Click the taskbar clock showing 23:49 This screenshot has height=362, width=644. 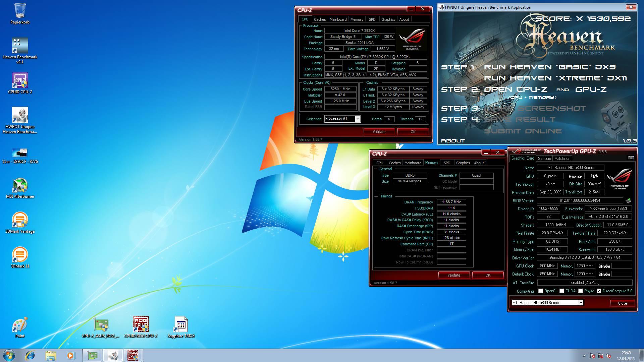[x=626, y=356]
